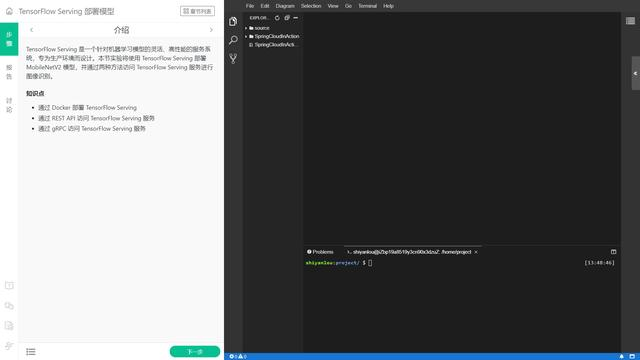Viewport: 640px width, 360px height.
Task: Open the Search view in IDE sidebar
Action: [x=233, y=40]
